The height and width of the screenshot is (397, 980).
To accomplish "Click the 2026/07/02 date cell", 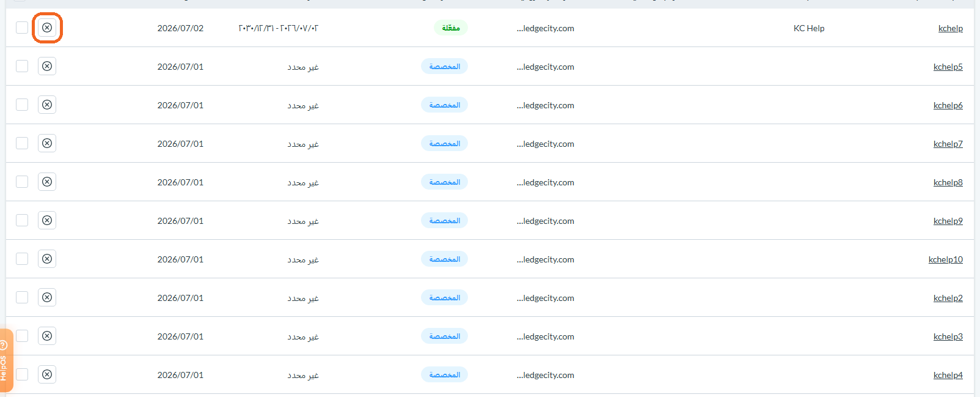I will point(180,28).
